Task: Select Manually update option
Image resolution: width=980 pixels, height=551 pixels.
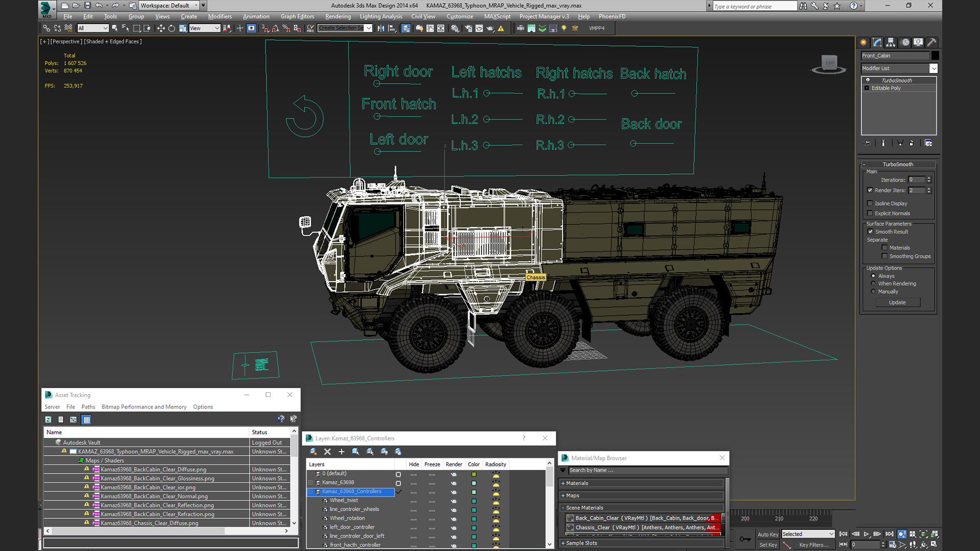Action: coord(873,292)
